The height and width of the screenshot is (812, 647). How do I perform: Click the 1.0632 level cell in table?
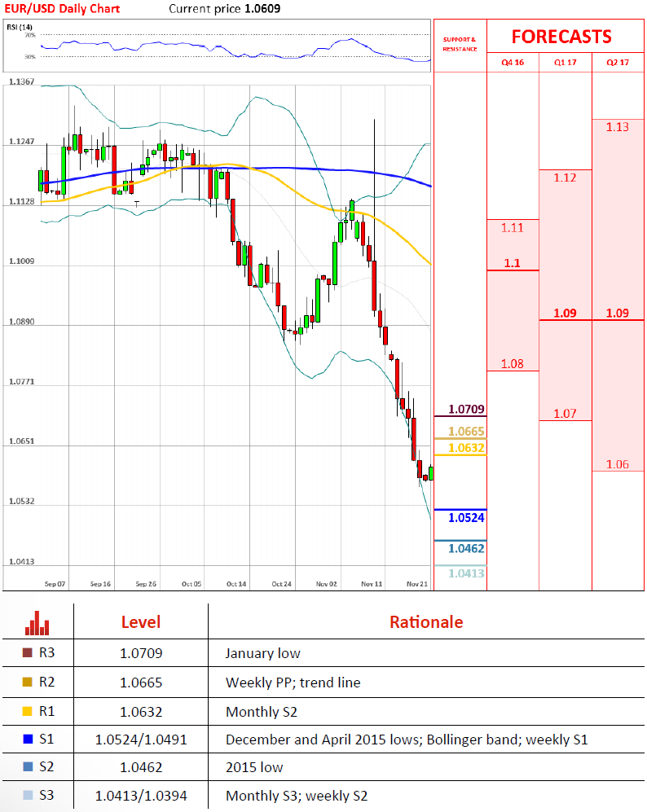[x=141, y=712]
